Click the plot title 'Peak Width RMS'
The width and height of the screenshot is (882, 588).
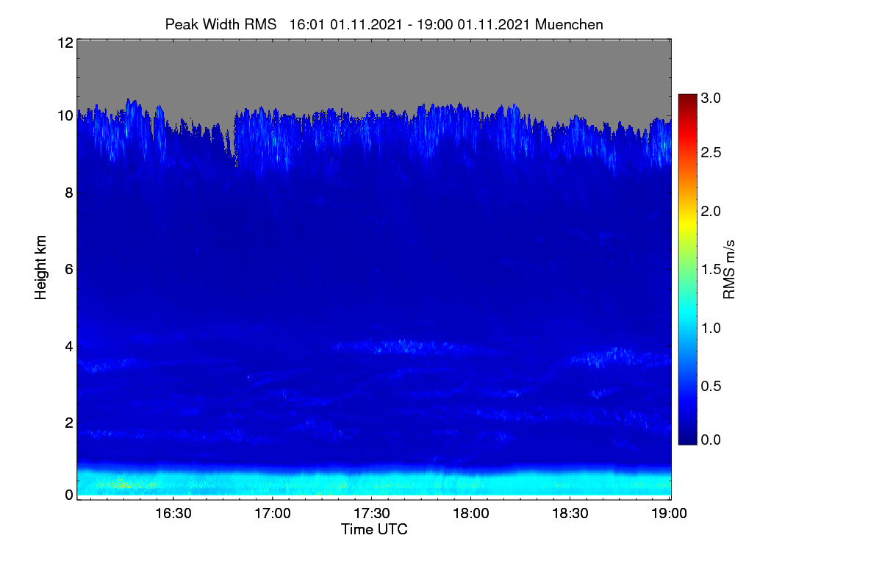point(221,24)
